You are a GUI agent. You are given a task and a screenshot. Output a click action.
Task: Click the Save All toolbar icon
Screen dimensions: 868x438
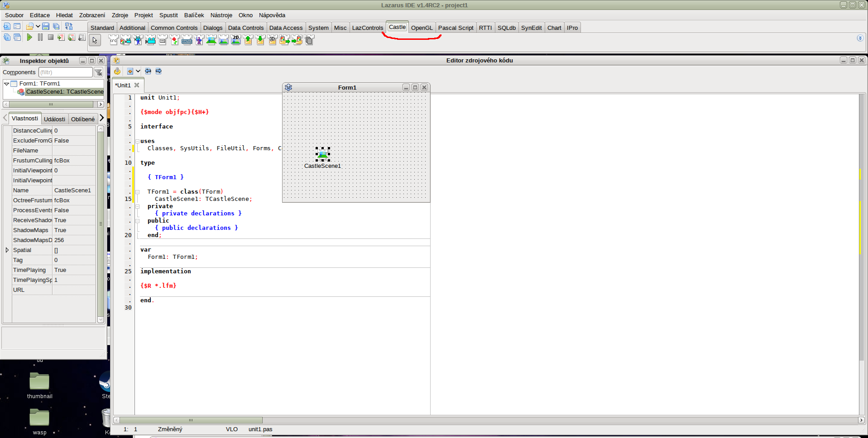[x=56, y=26]
